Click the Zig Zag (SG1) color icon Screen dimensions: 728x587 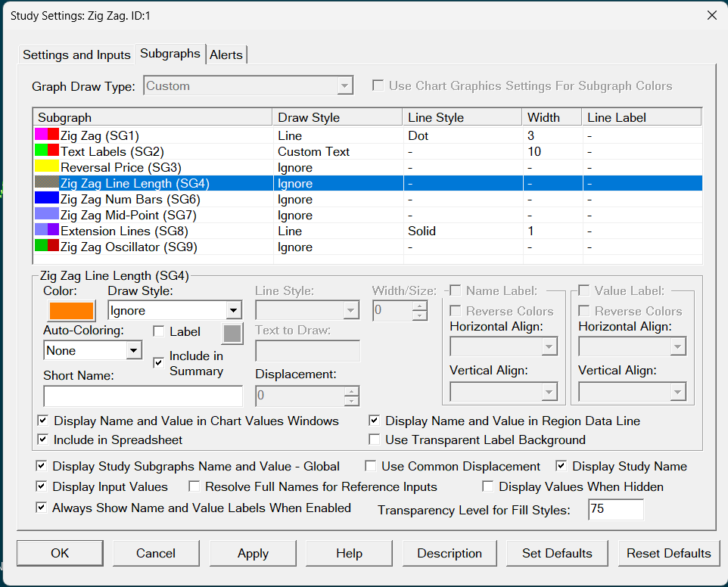coord(46,135)
